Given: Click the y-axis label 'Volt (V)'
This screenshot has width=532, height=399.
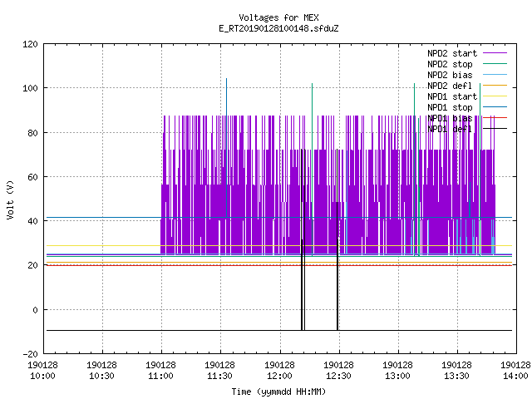Looking at the screenshot, I should (x=10, y=200).
